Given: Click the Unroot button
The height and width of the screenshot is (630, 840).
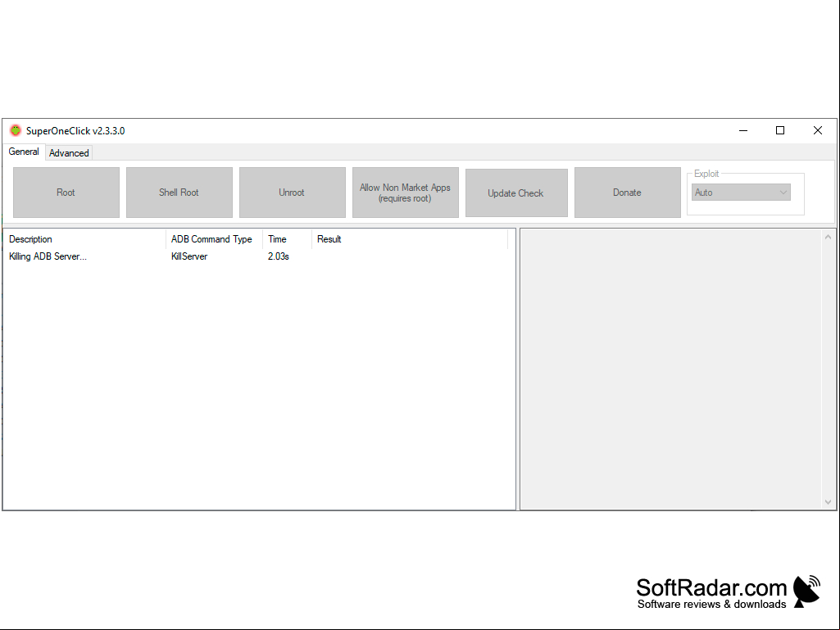Looking at the screenshot, I should (292, 193).
